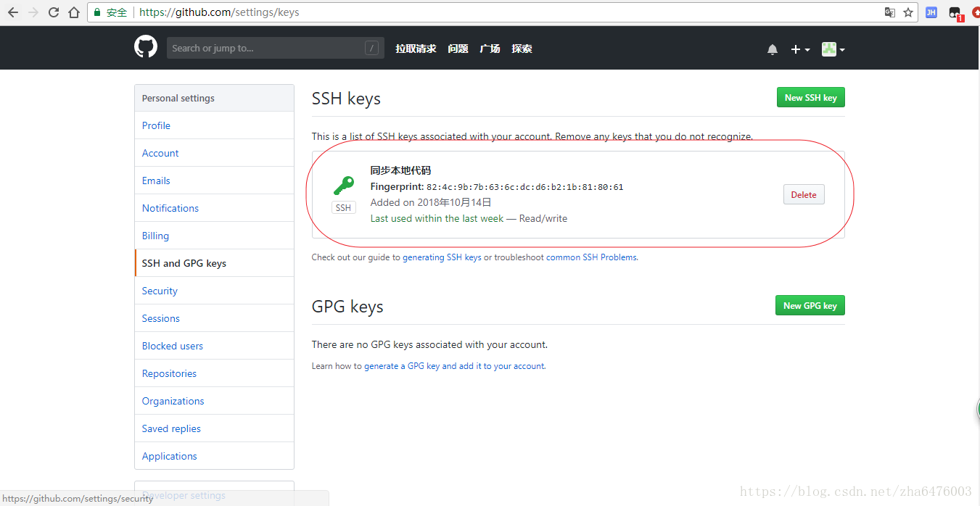
Task: Follow the generate a GPG key link
Action: 454,366
